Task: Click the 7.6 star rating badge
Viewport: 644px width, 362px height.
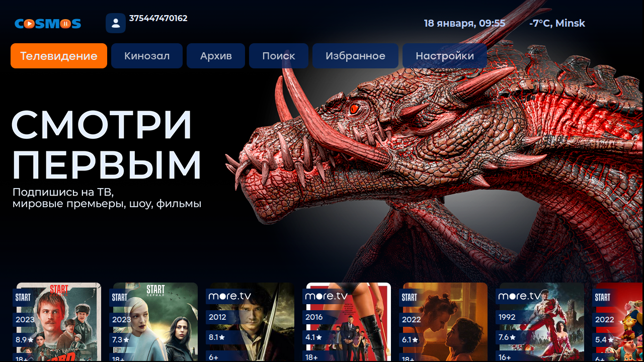Action: 508,337
